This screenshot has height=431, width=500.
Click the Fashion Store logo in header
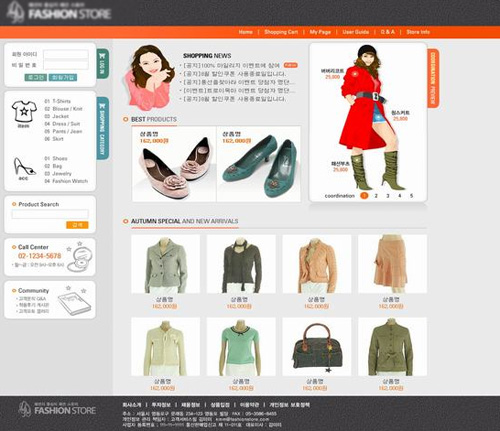coord(59,13)
